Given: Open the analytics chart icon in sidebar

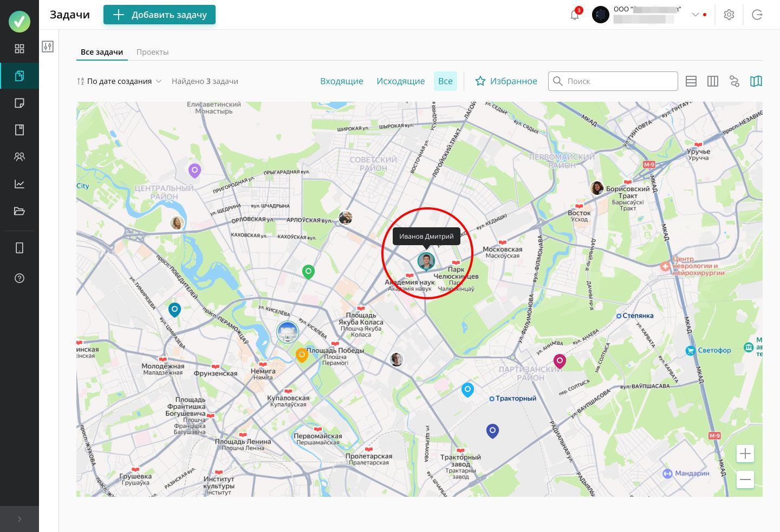Looking at the screenshot, I should (19, 184).
